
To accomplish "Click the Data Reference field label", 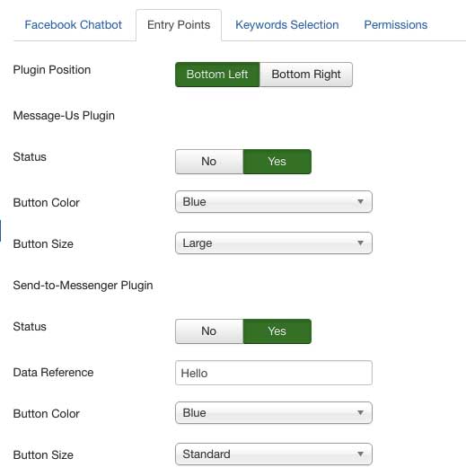I will [x=54, y=373].
